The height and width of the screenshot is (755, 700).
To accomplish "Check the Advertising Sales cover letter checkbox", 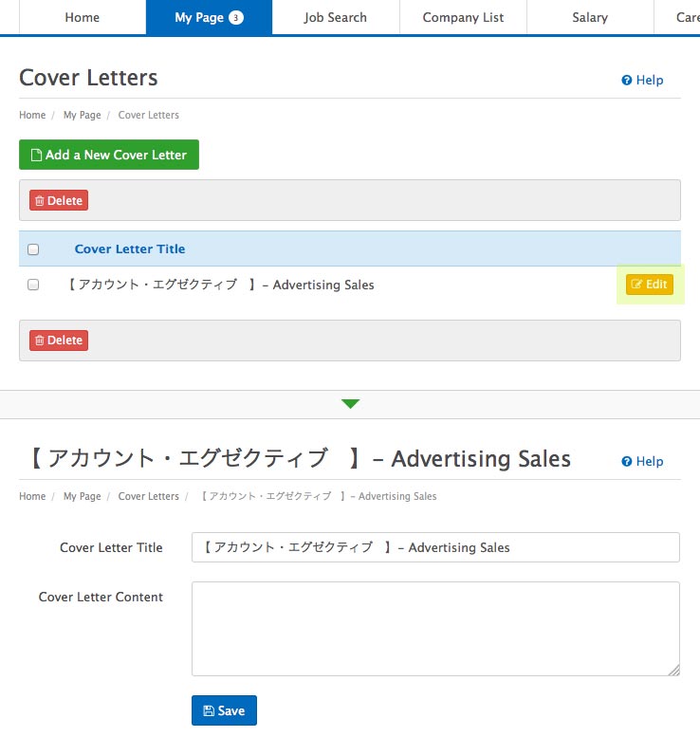I will pyautogui.click(x=33, y=285).
